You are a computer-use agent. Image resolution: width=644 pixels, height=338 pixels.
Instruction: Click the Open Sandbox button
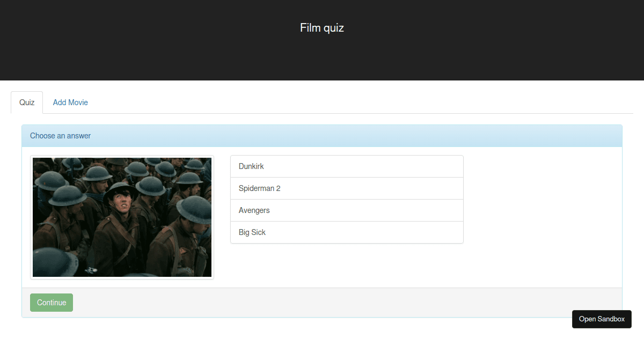point(602,319)
